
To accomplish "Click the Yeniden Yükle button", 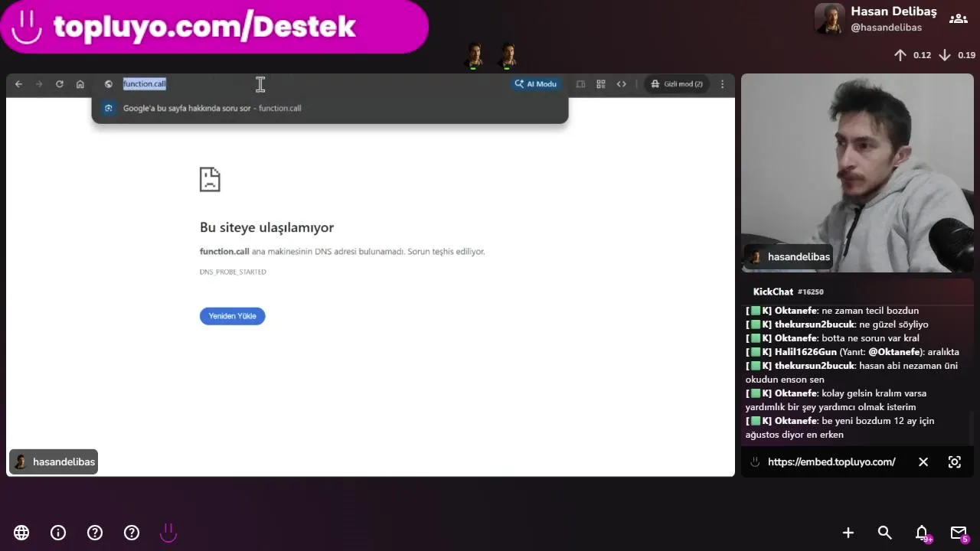I will pos(232,316).
